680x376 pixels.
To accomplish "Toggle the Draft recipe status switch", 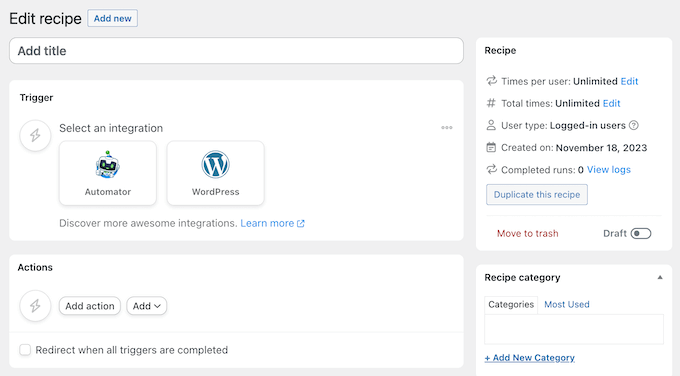I will (641, 233).
